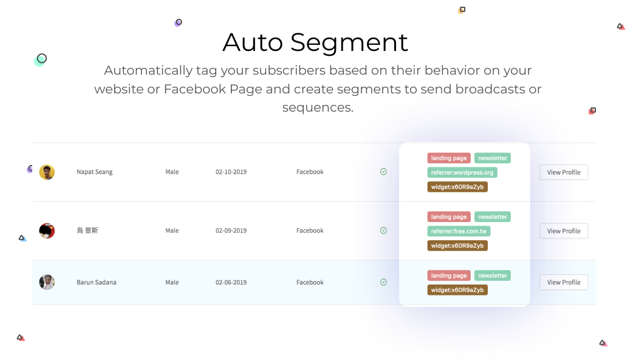Click widget:x60R9aZyb tag in Barun Sadana's row
Viewport: 636px width, 364px height.
[x=457, y=290]
